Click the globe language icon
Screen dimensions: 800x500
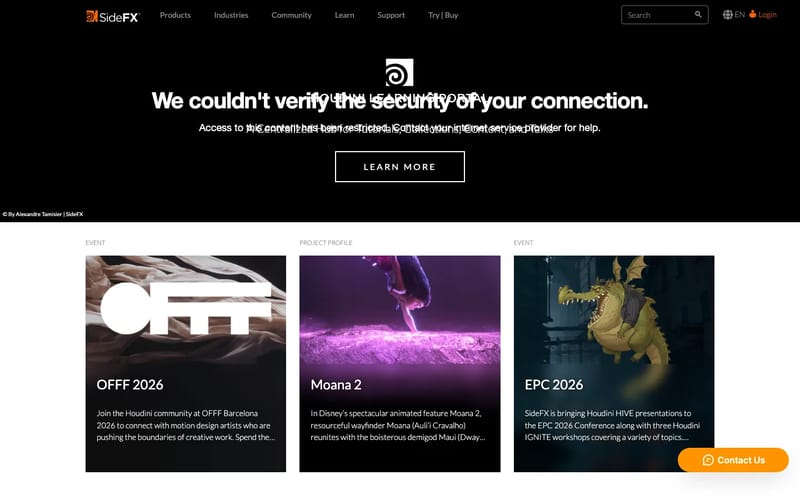pos(728,15)
